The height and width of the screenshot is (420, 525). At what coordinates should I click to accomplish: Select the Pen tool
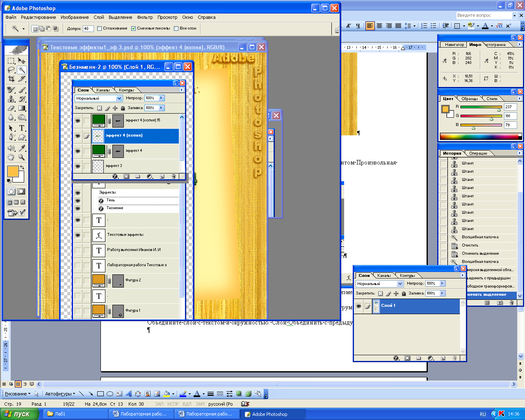click(x=11, y=137)
